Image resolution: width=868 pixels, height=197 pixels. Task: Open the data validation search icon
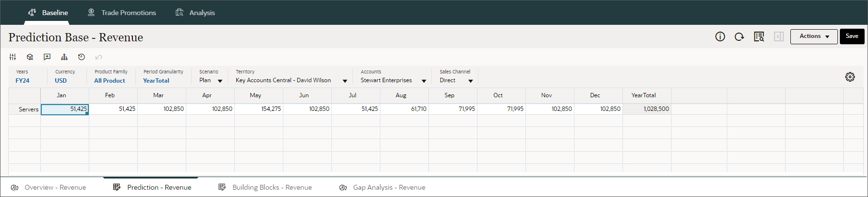coord(759,36)
